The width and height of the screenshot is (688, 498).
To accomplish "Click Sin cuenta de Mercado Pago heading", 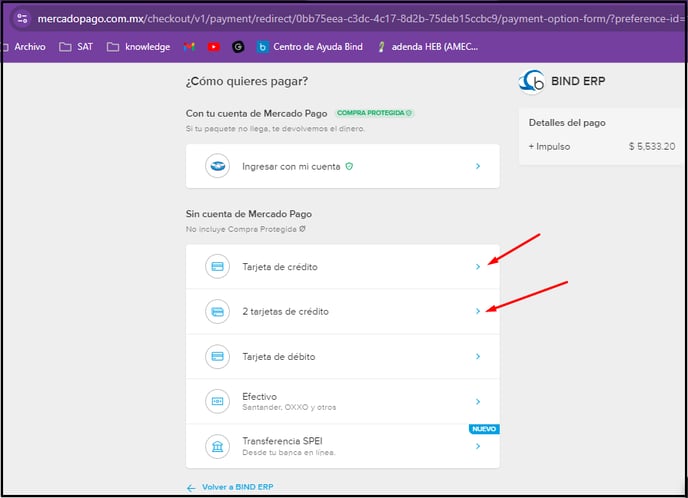I will [249, 214].
